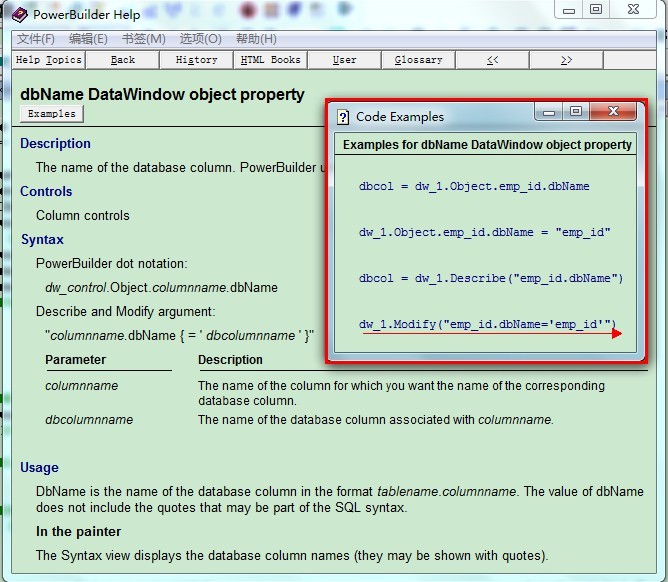
Task: Click code line dbcol = dw_1.Object.emp_id.dbName
Action: point(474,186)
